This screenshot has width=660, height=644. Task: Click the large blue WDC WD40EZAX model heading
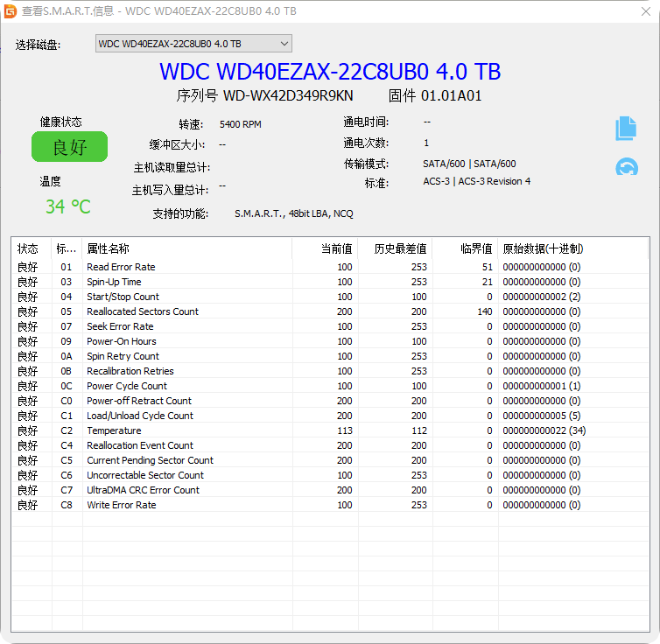(x=330, y=71)
